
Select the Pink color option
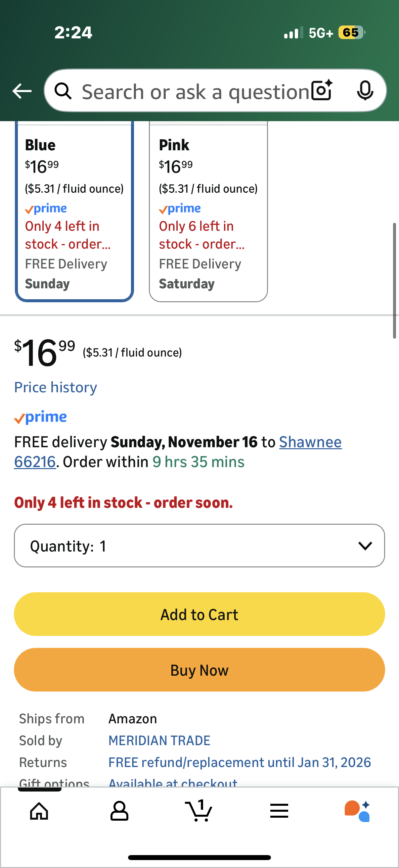coord(208,212)
